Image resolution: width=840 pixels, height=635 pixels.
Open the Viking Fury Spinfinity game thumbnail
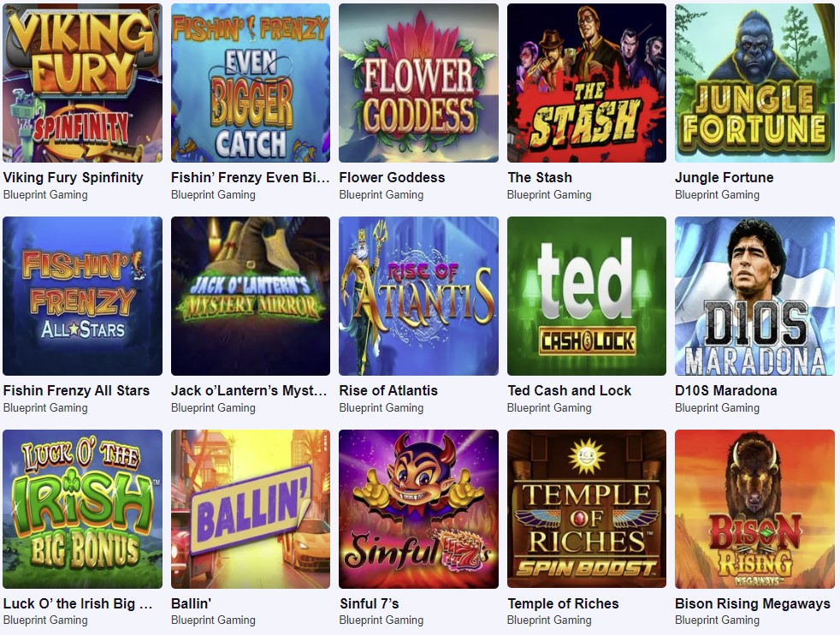click(82, 83)
